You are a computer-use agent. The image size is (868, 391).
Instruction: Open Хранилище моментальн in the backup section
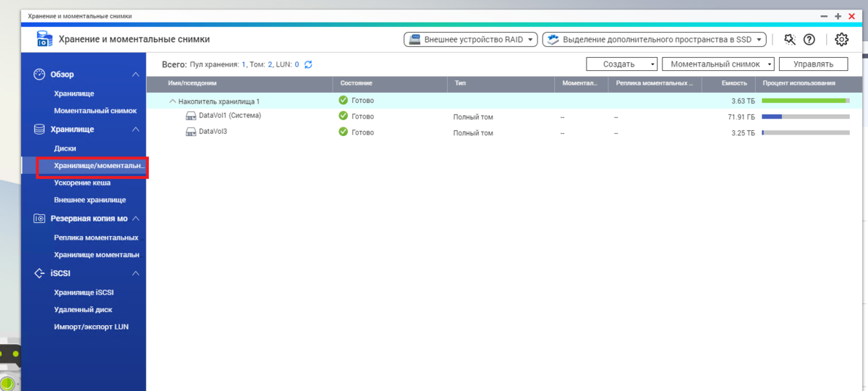click(97, 254)
